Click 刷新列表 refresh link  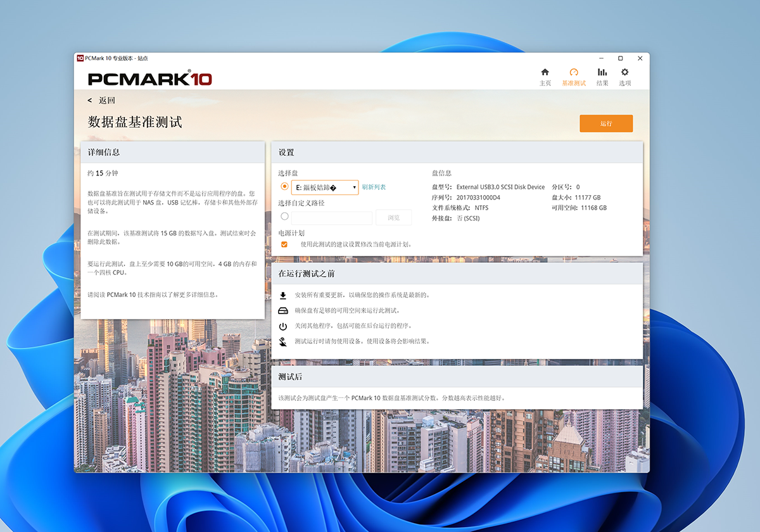point(374,187)
